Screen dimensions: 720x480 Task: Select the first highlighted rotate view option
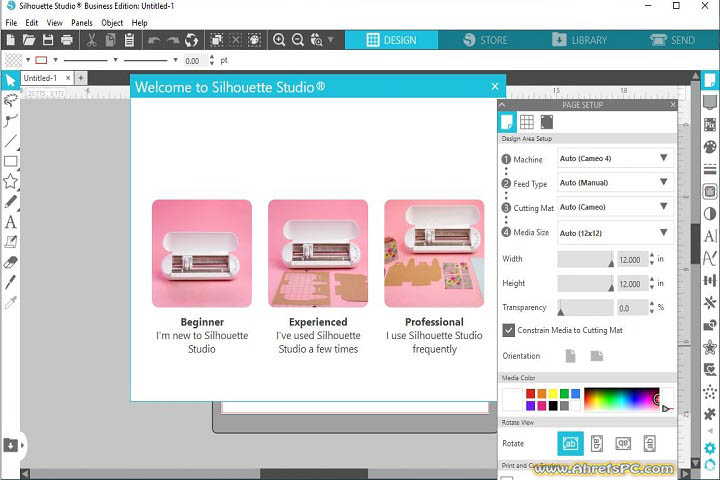click(570, 443)
